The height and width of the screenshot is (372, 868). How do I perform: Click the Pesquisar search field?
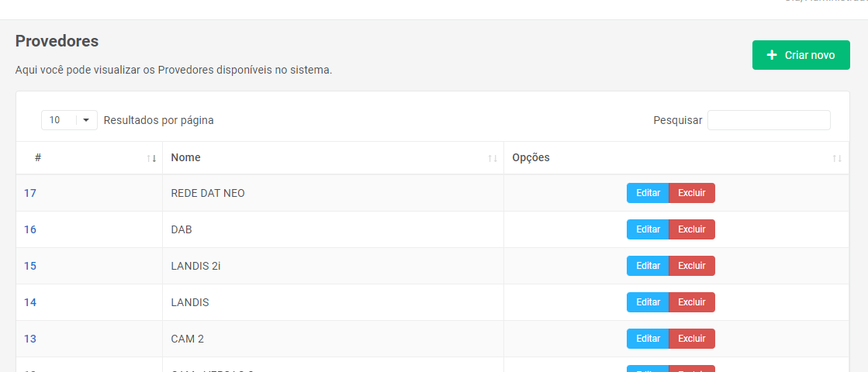pyautogui.click(x=769, y=120)
